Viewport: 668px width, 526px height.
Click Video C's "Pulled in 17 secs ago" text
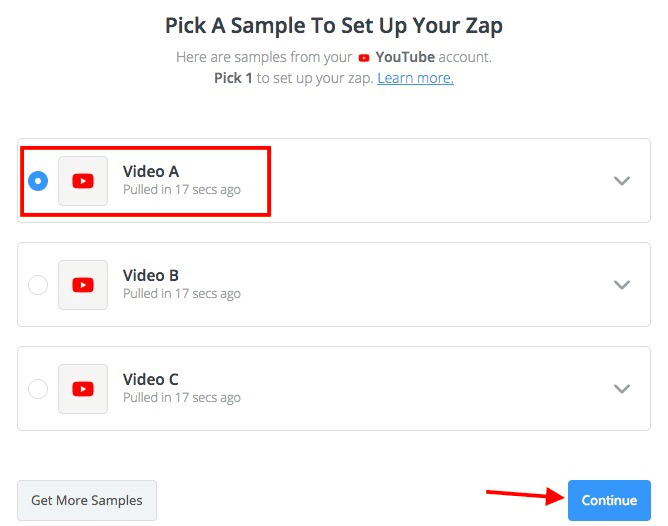tap(181, 397)
